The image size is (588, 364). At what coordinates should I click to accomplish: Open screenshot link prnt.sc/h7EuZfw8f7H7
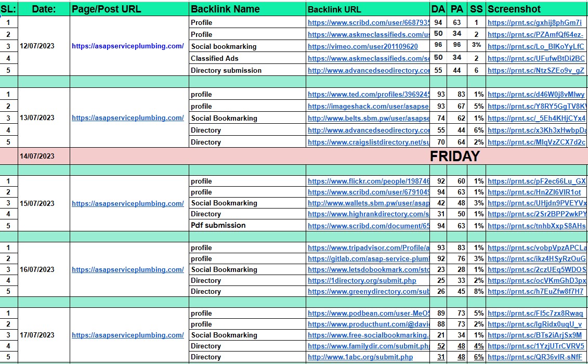535,291
